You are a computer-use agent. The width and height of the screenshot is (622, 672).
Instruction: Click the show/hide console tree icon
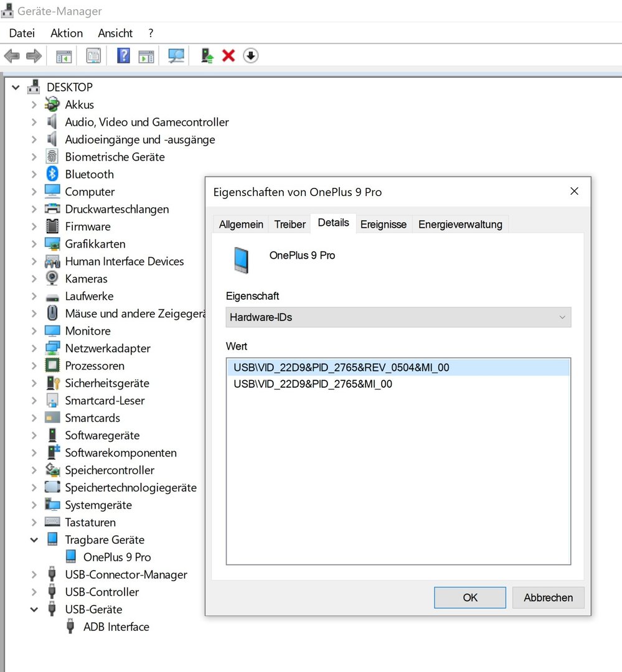tap(64, 56)
